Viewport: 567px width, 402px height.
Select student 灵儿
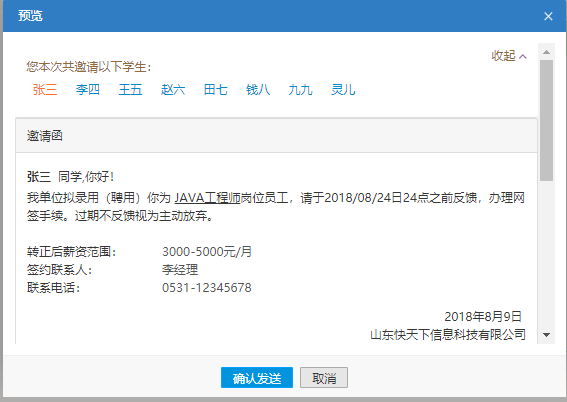(343, 89)
